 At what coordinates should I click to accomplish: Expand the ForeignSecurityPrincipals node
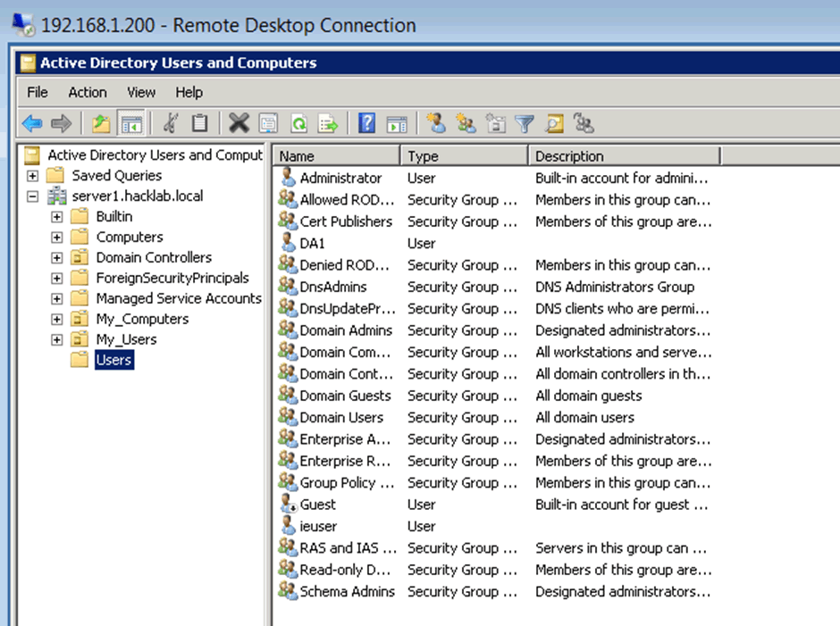click(57, 279)
